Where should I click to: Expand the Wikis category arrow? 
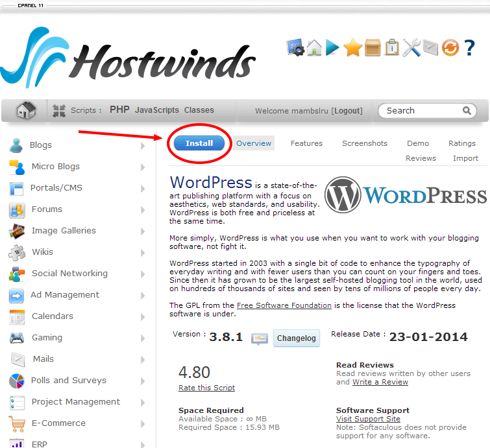tap(143, 253)
